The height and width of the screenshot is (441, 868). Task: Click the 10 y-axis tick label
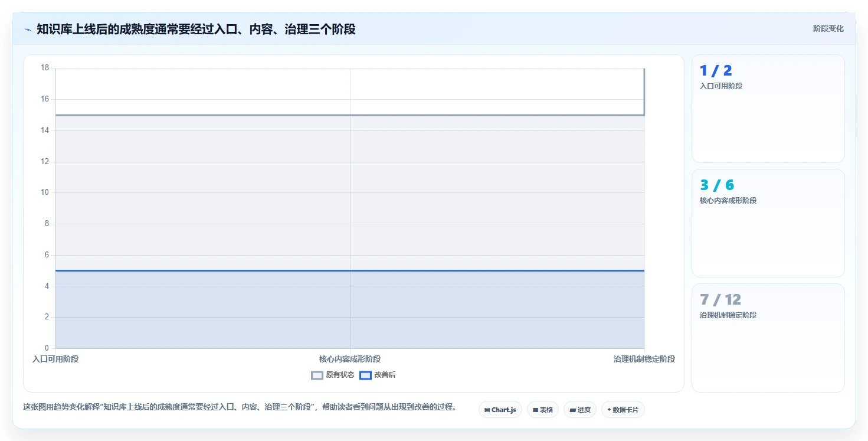coord(45,192)
